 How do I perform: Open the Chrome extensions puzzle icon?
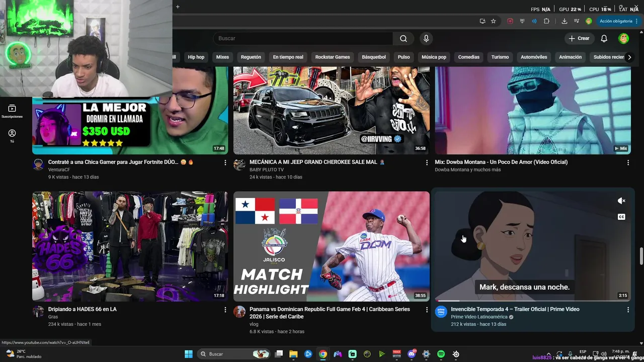[x=546, y=21]
